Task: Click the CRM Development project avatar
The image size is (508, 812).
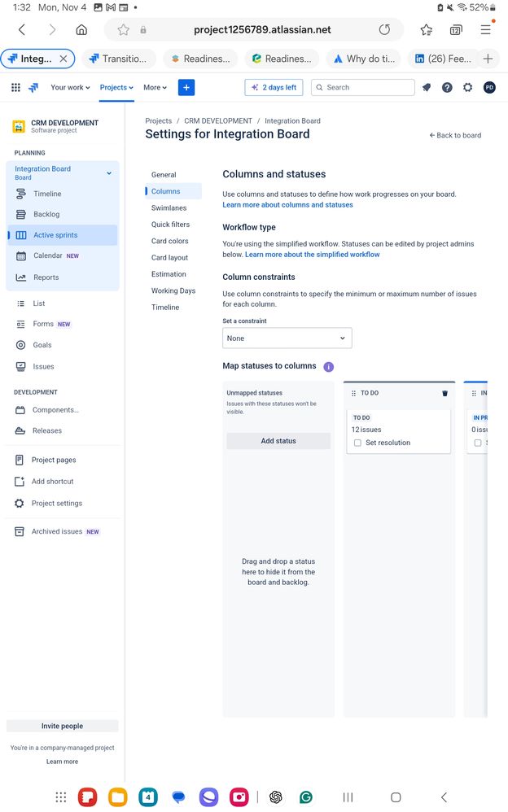Action: pos(19,126)
